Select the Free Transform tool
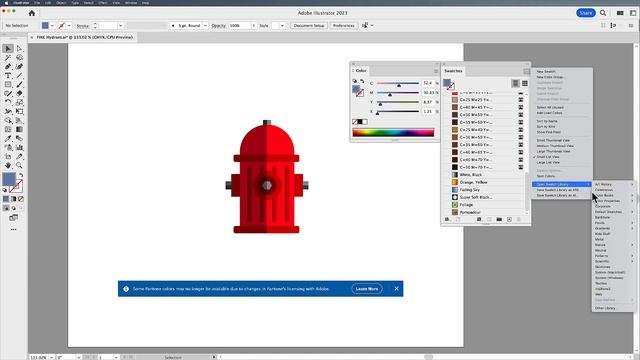This screenshot has width=640, height=360. point(19,111)
